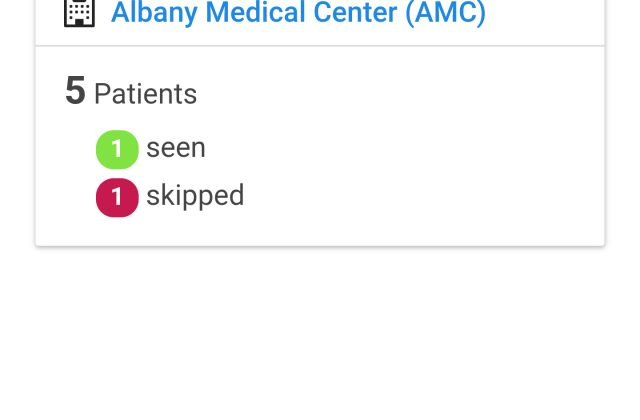Click the green seen count badge
Image resolution: width=640 pixels, height=420 pixels.
click(x=117, y=149)
